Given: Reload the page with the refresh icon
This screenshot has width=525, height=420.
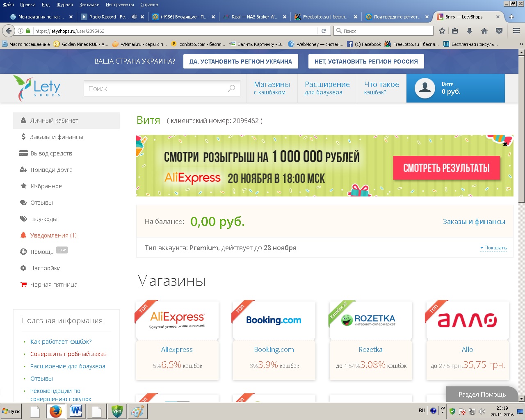Looking at the screenshot, I should 324,31.
